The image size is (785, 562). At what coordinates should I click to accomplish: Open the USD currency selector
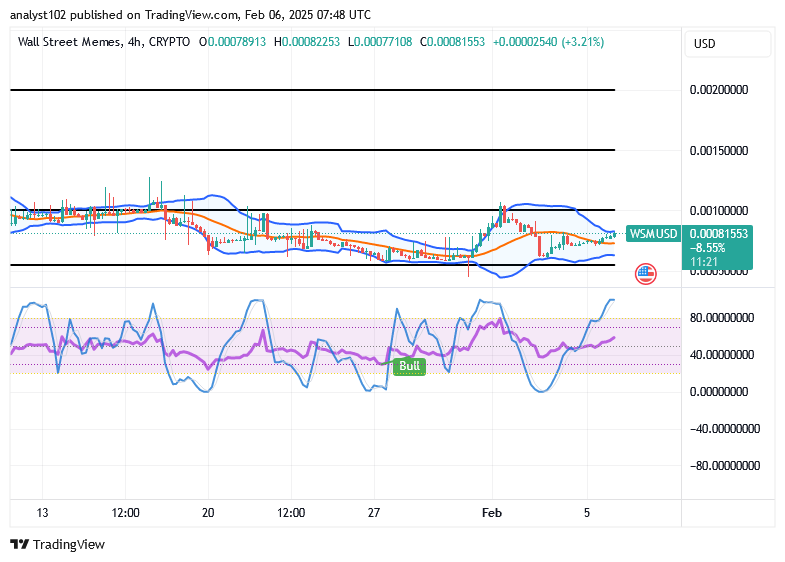coord(727,44)
